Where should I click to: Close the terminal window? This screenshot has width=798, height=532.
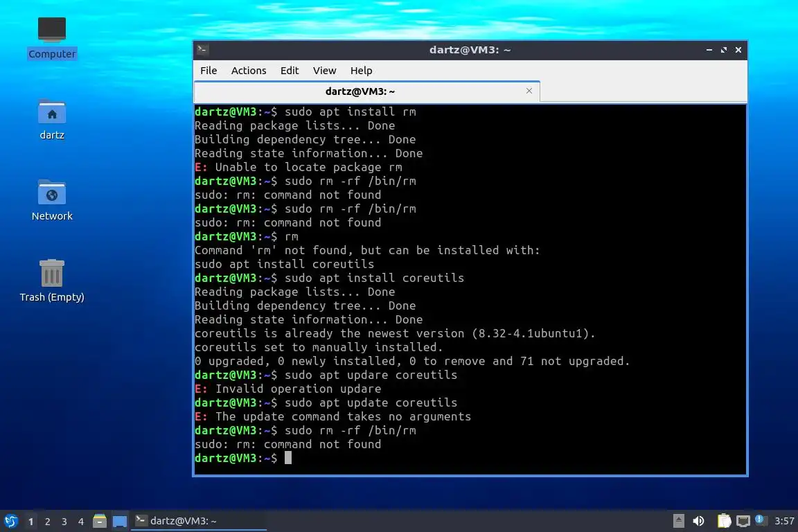click(738, 50)
